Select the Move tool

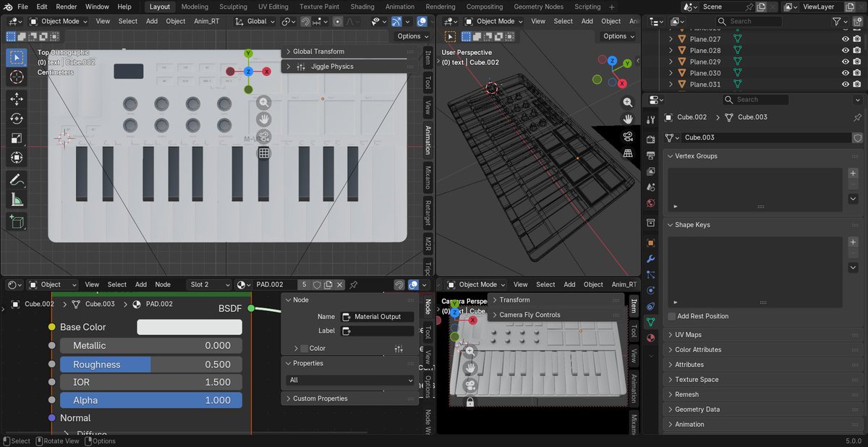click(17, 99)
